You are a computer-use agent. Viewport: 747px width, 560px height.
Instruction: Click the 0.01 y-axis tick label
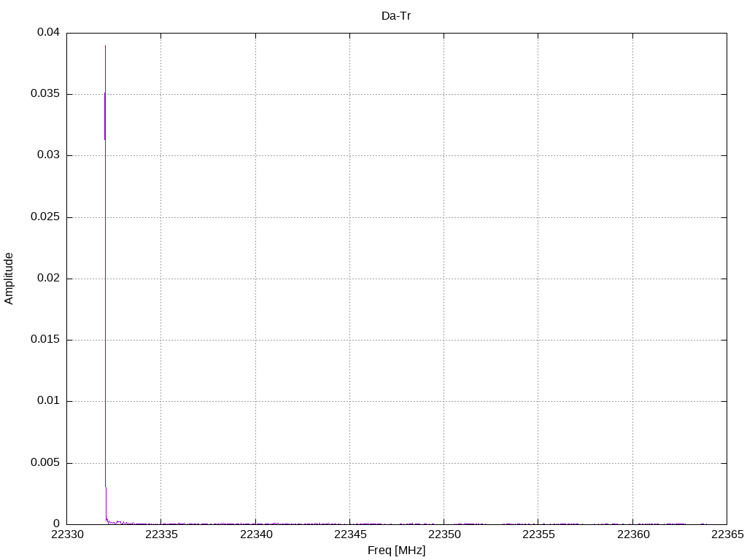(x=49, y=400)
